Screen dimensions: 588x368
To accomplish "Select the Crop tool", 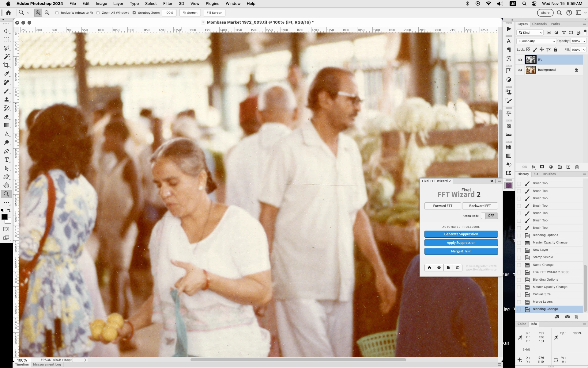I will [6, 65].
